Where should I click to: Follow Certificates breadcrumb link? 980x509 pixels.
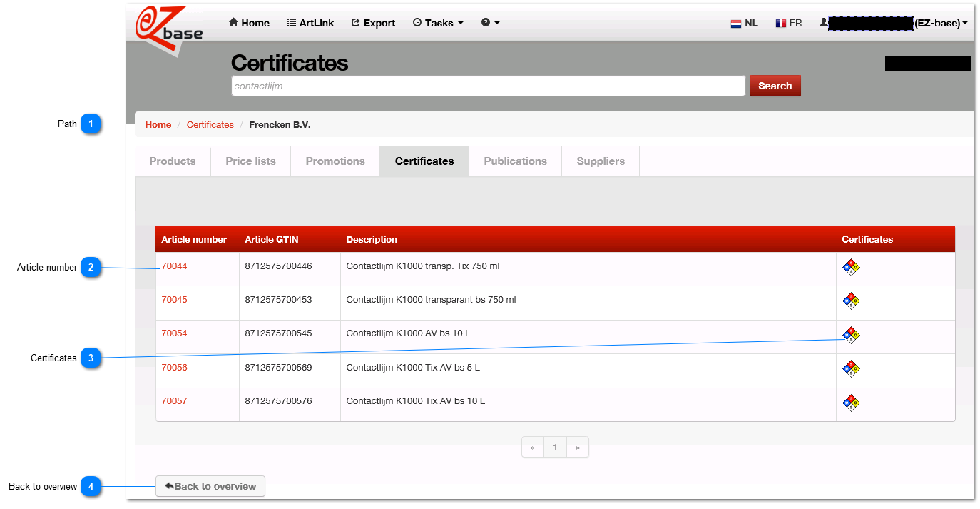click(x=210, y=124)
